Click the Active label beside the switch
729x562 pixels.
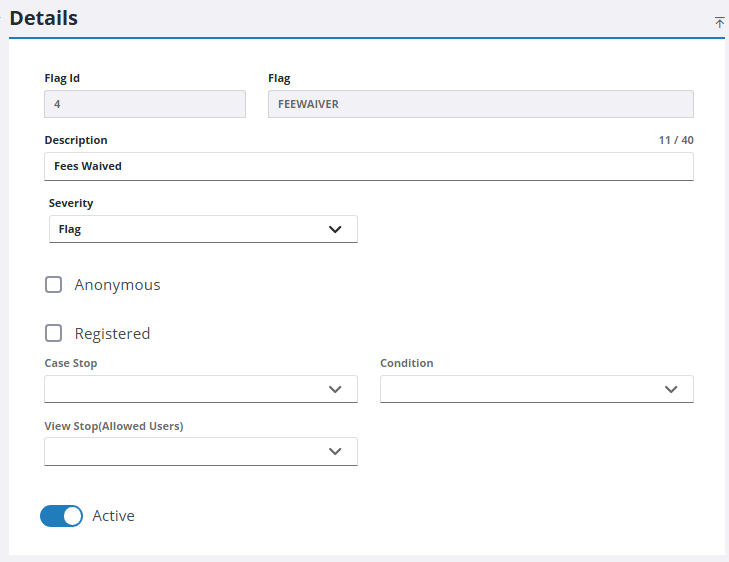click(113, 516)
